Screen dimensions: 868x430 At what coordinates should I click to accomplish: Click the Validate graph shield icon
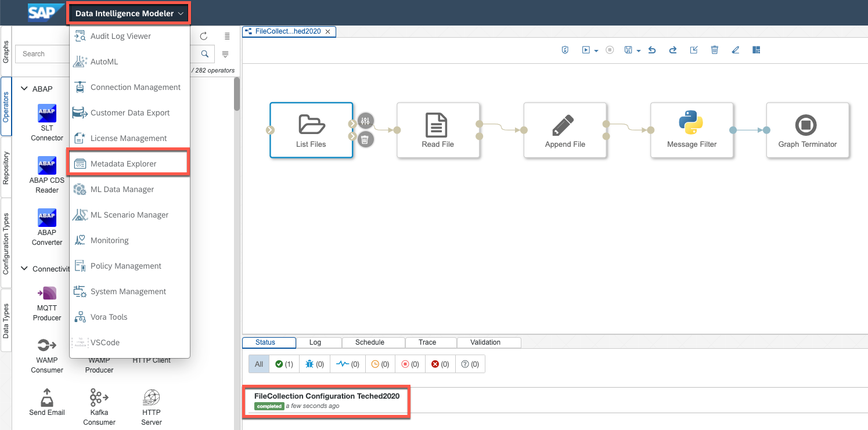point(565,50)
